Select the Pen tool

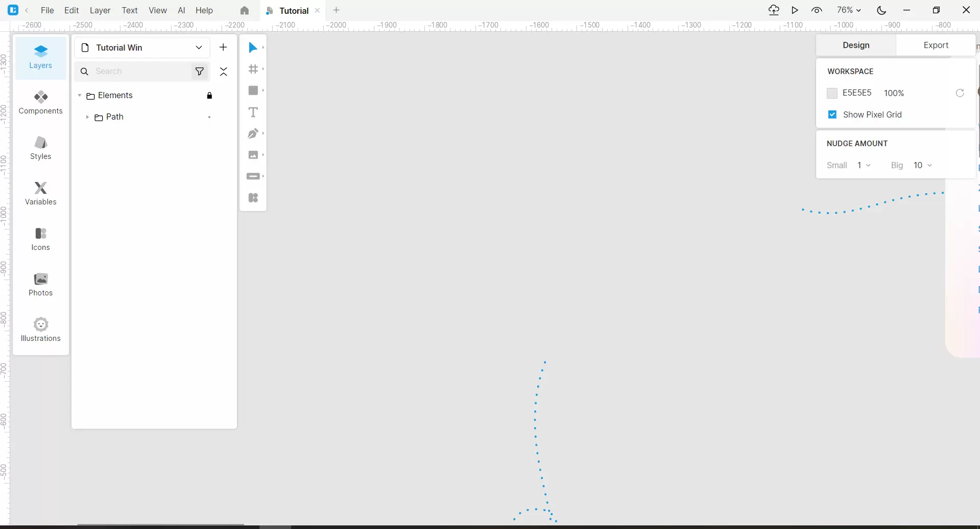click(x=253, y=133)
